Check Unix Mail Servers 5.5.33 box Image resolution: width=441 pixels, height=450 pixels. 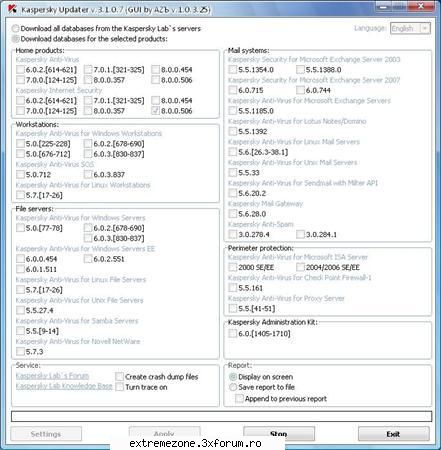(233, 173)
